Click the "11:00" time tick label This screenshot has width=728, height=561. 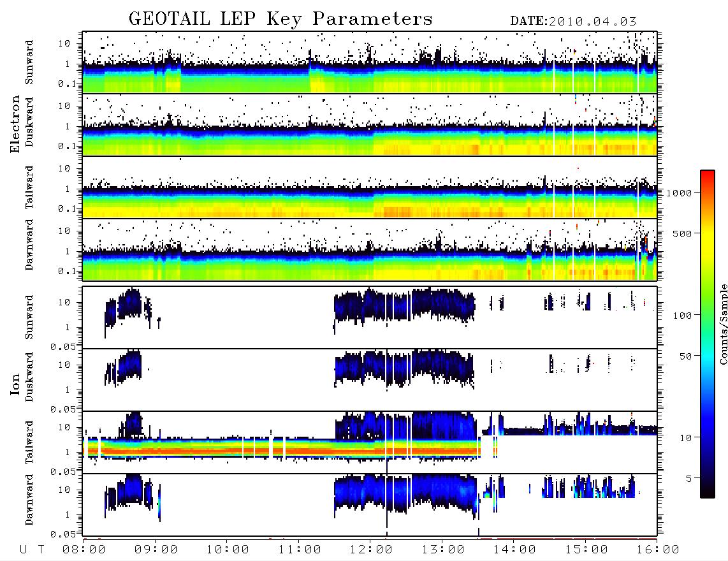pos(300,550)
